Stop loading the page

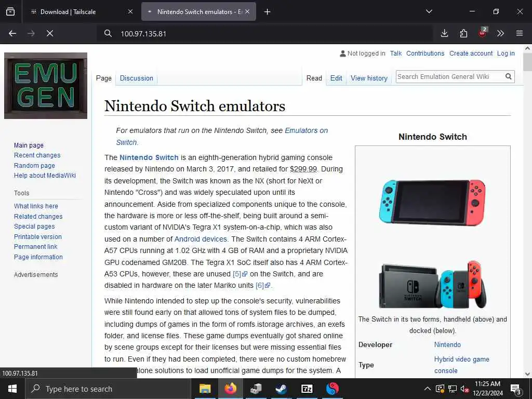click(50, 33)
